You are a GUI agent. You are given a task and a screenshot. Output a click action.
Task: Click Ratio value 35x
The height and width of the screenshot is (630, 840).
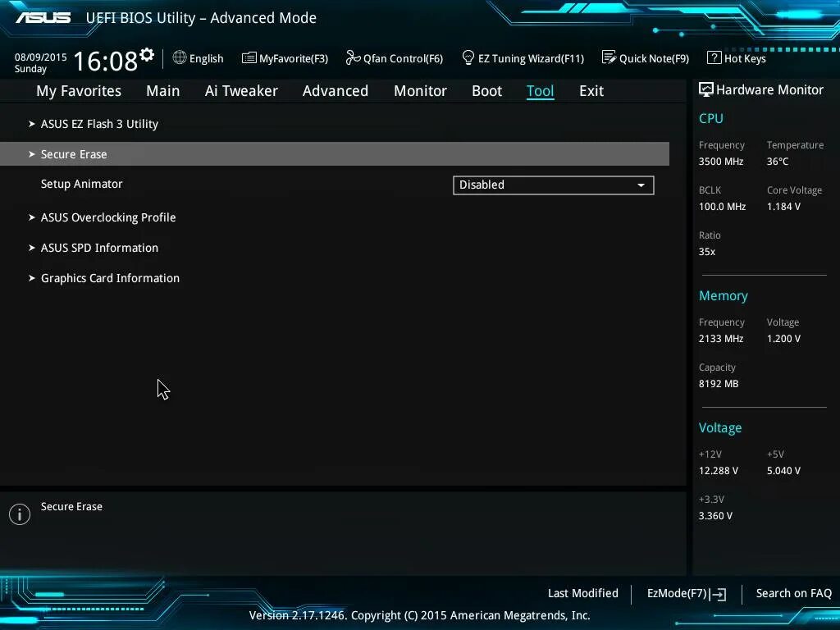[x=707, y=252]
